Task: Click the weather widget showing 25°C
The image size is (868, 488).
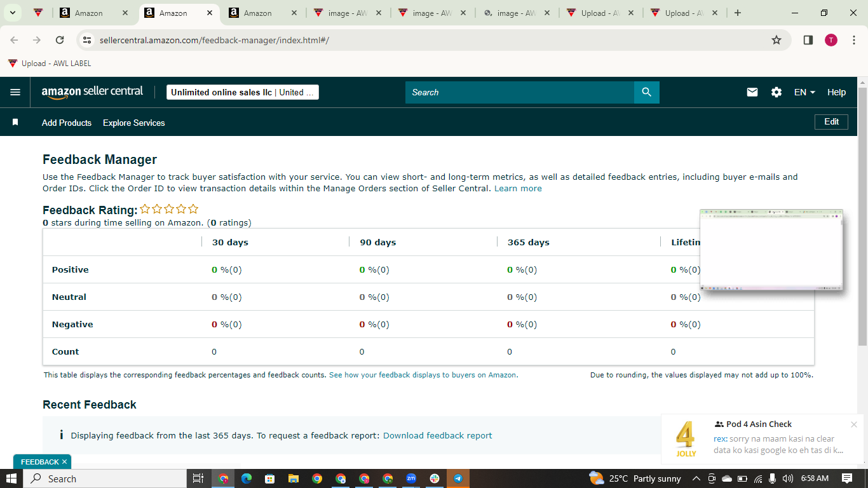Action: (635, 478)
